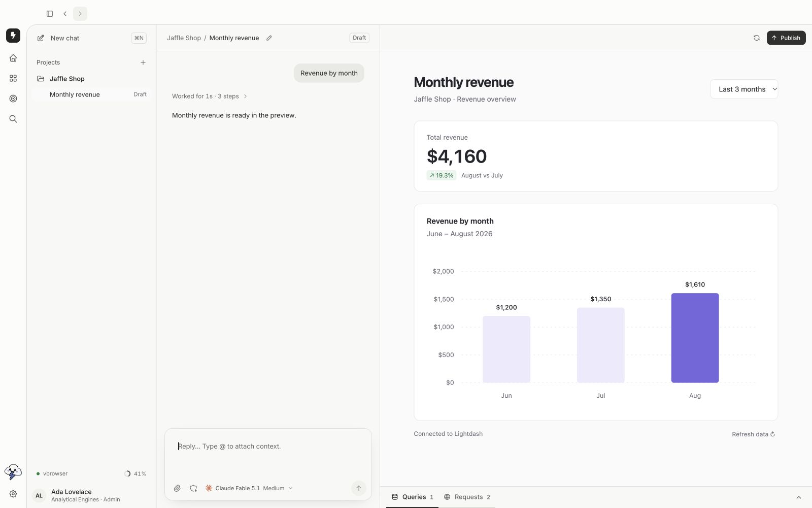Screen dimensions: 812x508
Task: Toggle the sidebar panel icon
Action: point(50,14)
